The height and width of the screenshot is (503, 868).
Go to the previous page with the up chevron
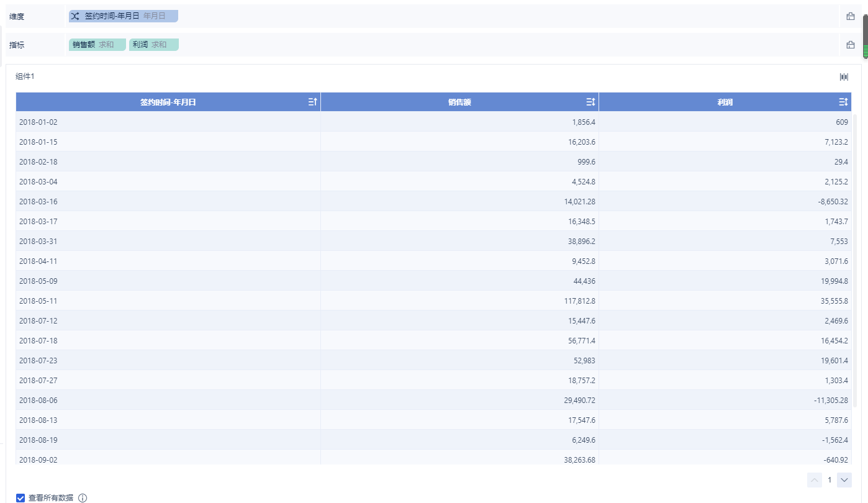coord(815,480)
